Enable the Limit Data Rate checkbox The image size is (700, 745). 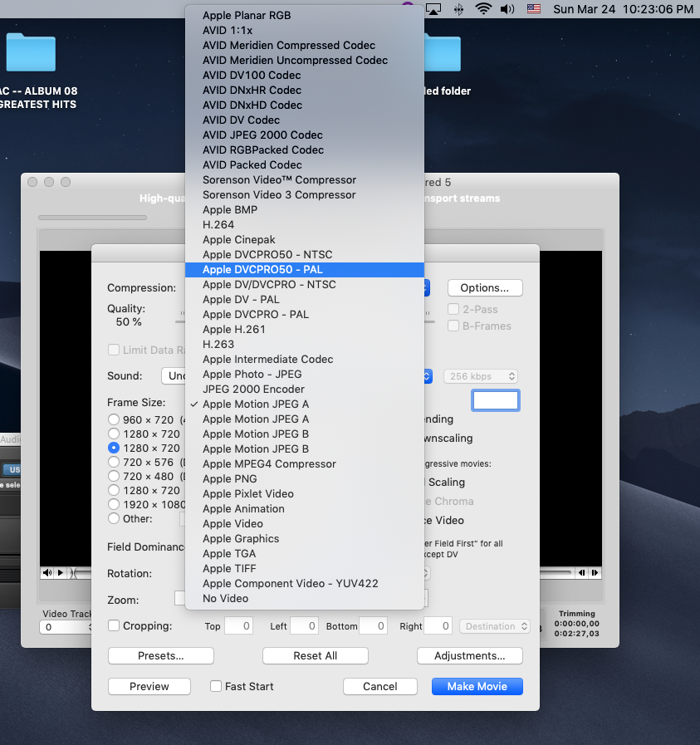[114, 350]
